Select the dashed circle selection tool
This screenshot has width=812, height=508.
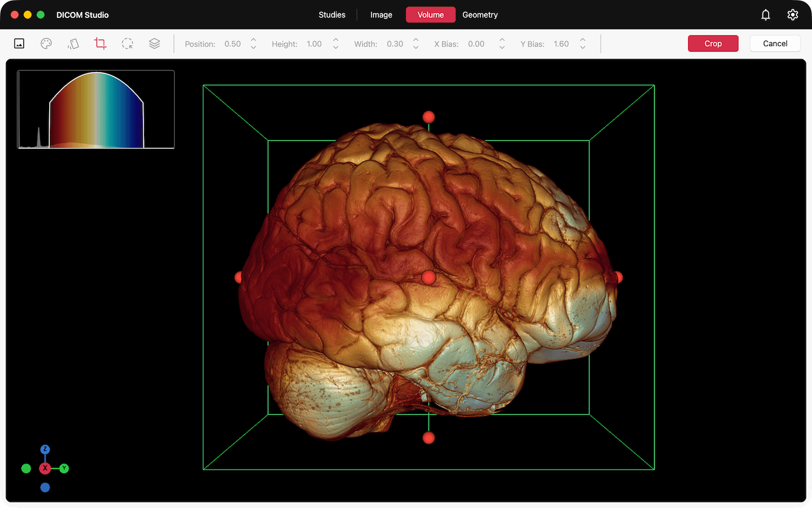(x=127, y=44)
